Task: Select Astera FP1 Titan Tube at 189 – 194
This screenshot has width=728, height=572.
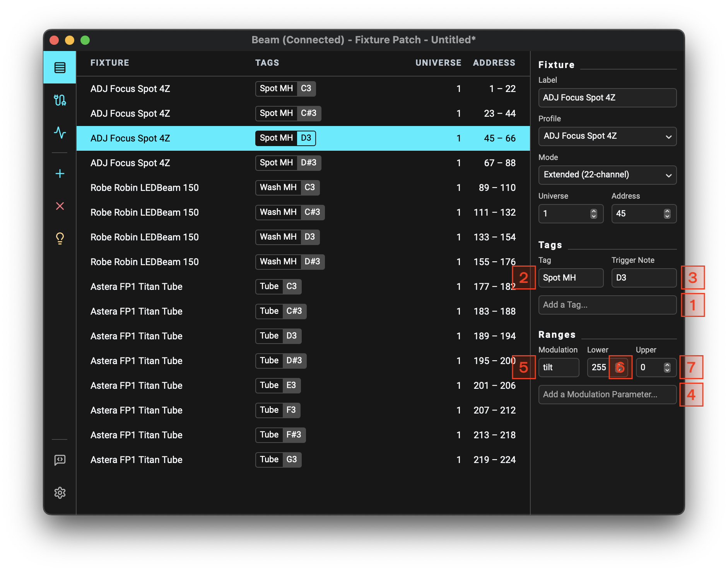Action: [303, 336]
